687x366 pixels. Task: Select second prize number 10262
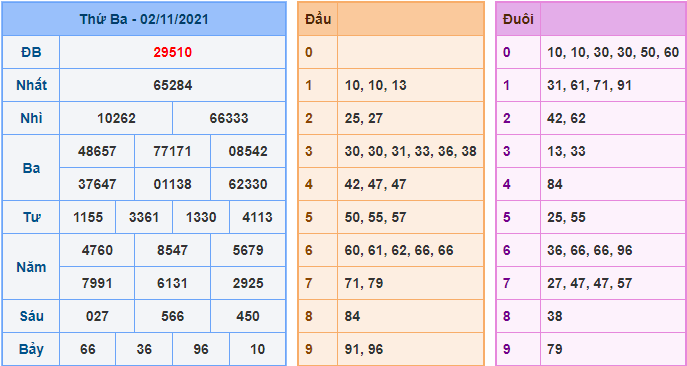[x=117, y=118]
